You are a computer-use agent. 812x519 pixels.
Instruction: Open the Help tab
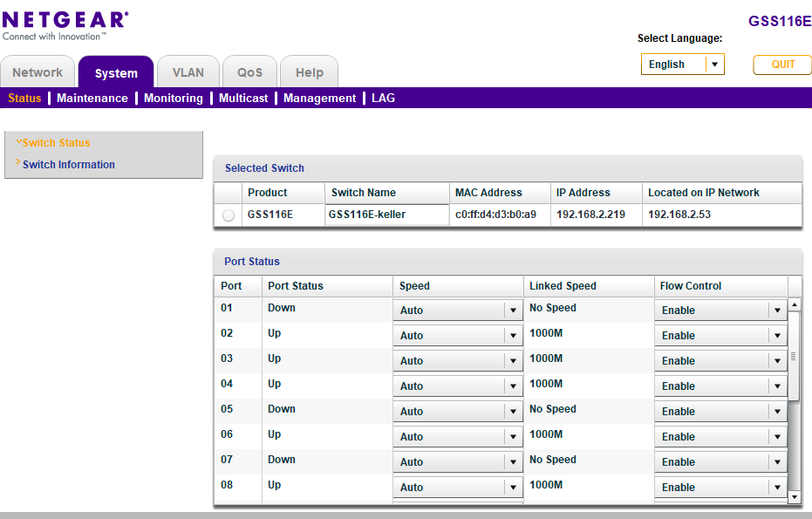pyautogui.click(x=308, y=72)
